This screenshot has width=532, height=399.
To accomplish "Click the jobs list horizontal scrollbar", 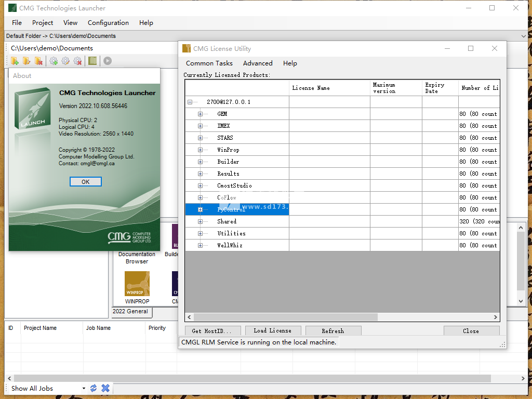I will tap(252, 378).
